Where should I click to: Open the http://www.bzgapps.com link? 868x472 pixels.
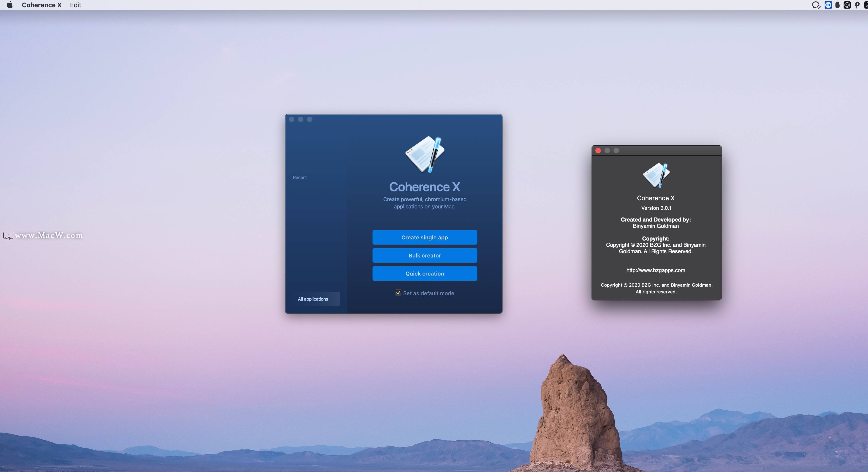[x=656, y=270]
